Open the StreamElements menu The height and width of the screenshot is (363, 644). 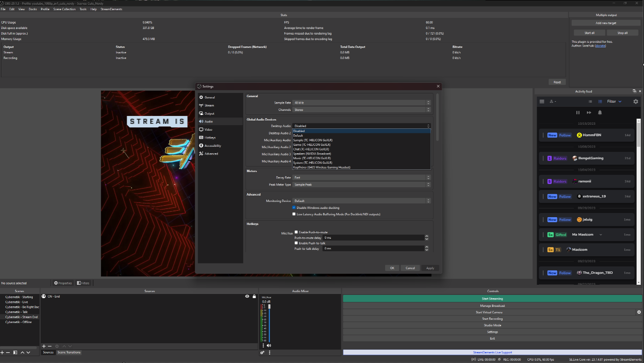(111, 9)
